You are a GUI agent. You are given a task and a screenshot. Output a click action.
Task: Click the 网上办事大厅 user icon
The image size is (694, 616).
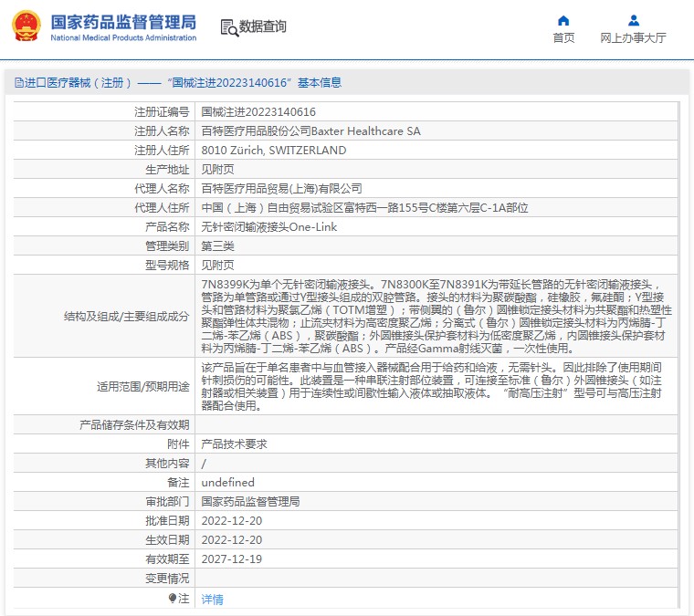click(x=634, y=20)
